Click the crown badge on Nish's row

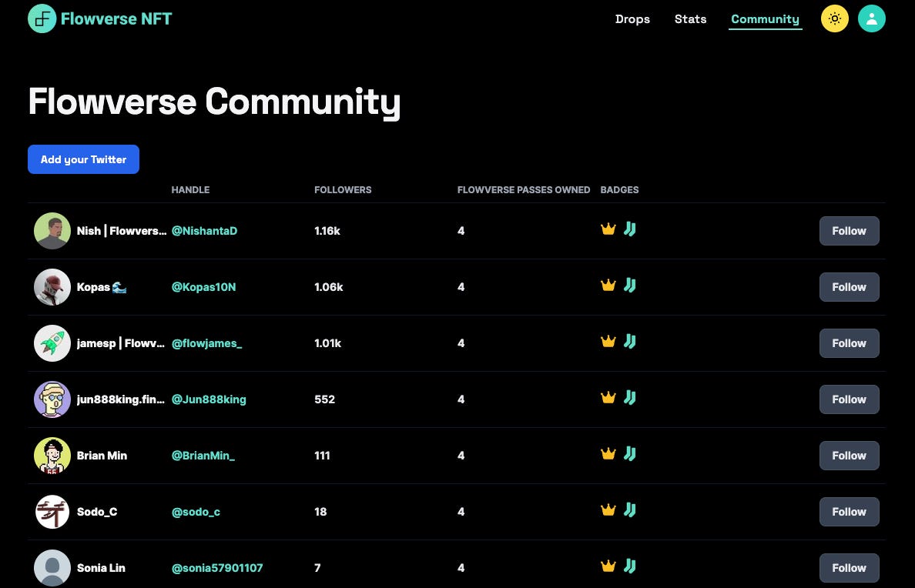pos(608,229)
